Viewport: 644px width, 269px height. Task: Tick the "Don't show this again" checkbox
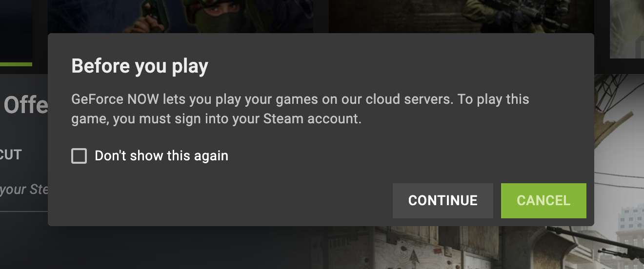(79, 156)
